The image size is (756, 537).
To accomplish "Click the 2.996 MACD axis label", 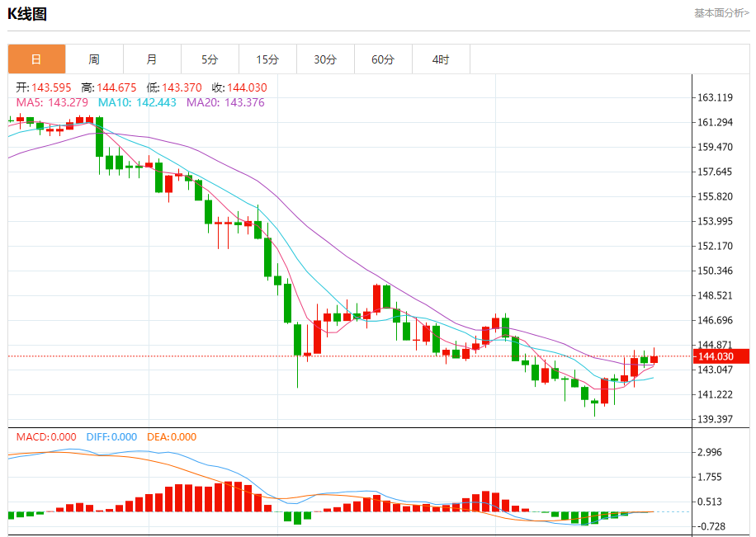I will tap(710, 453).
